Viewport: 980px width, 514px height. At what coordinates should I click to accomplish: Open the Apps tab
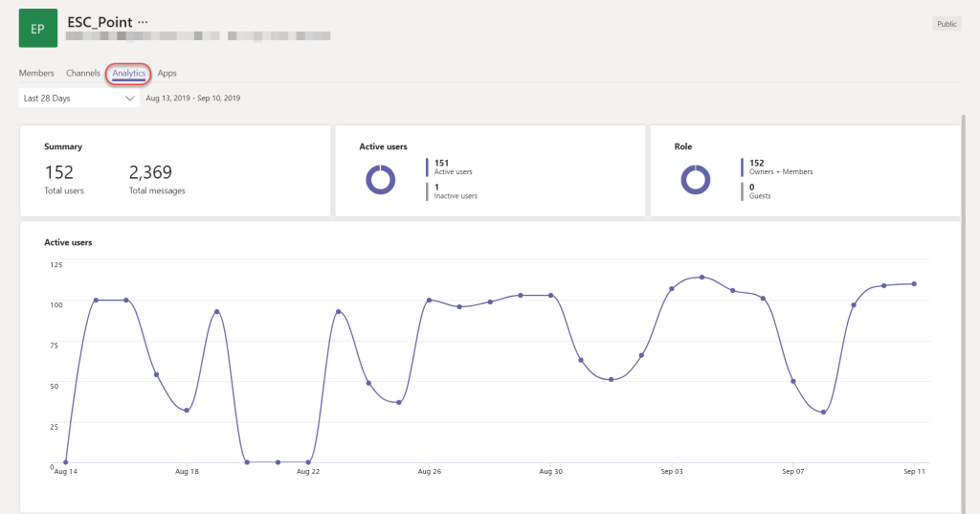coord(167,73)
